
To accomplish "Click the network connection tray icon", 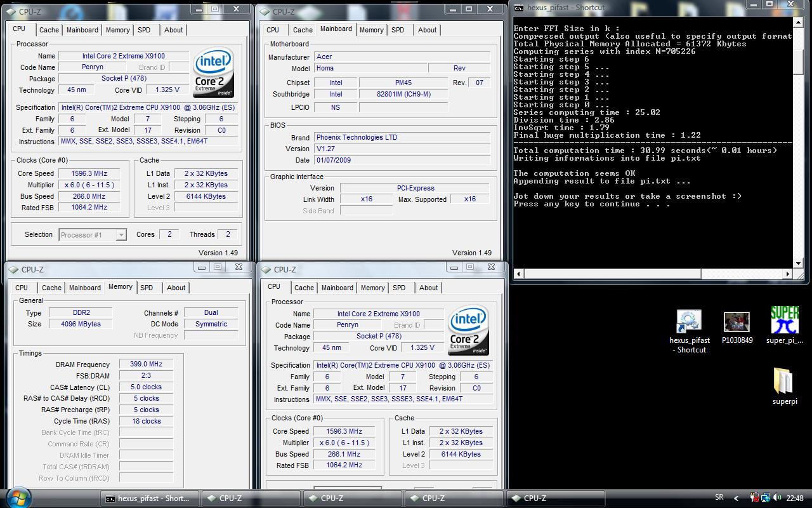I will pos(766,498).
